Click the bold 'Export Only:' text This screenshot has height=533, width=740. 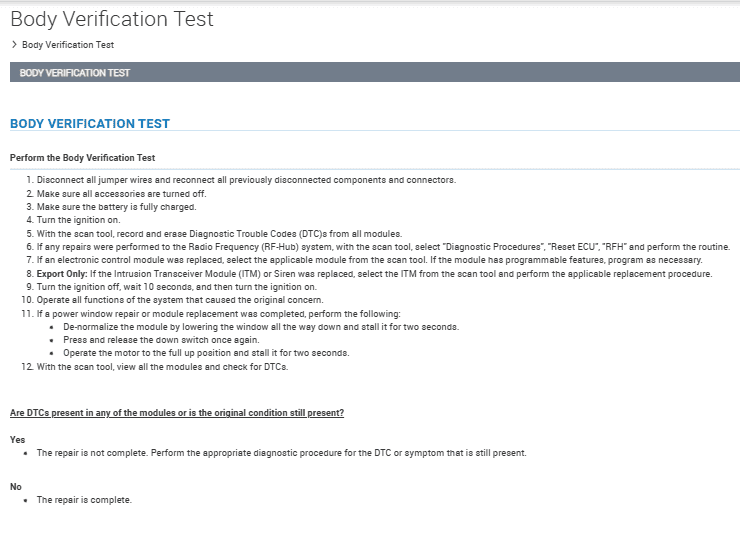pyautogui.click(x=62, y=274)
